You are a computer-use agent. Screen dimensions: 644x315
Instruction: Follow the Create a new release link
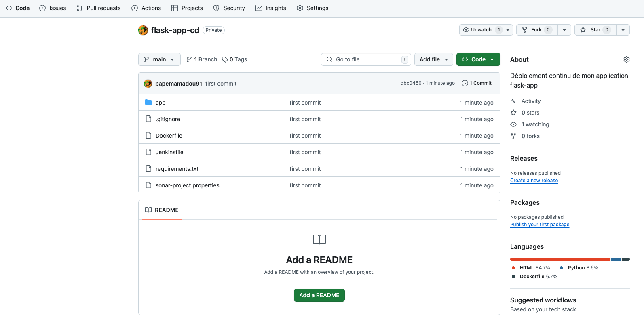point(534,181)
